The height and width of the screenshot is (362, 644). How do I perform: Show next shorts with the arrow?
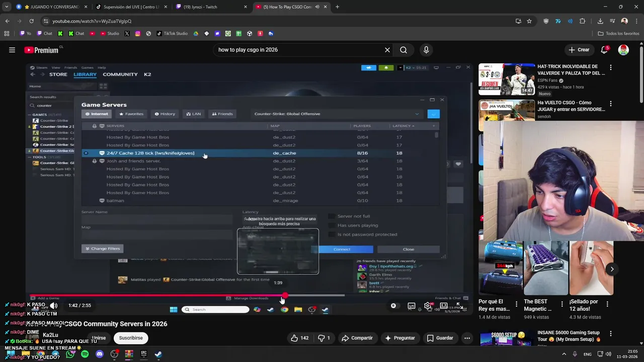coord(612,269)
